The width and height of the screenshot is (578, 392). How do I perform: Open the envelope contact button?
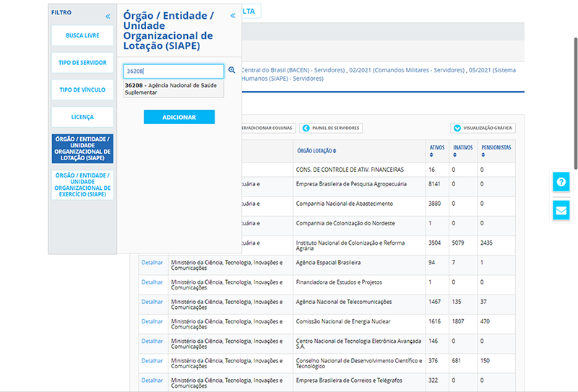pos(561,210)
